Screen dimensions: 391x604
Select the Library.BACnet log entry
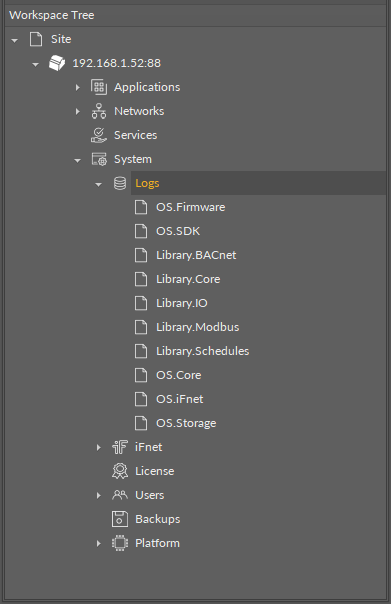click(x=196, y=255)
